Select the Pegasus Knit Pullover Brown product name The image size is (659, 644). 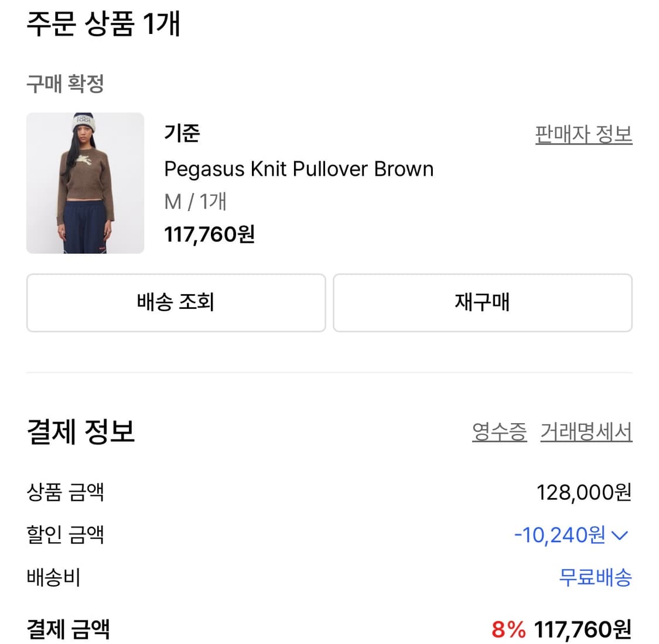[299, 169]
